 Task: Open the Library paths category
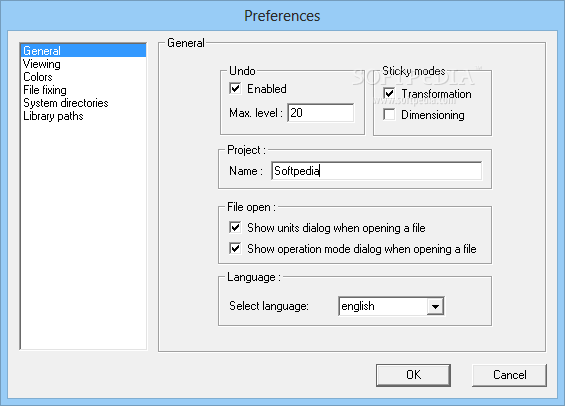(53, 116)
